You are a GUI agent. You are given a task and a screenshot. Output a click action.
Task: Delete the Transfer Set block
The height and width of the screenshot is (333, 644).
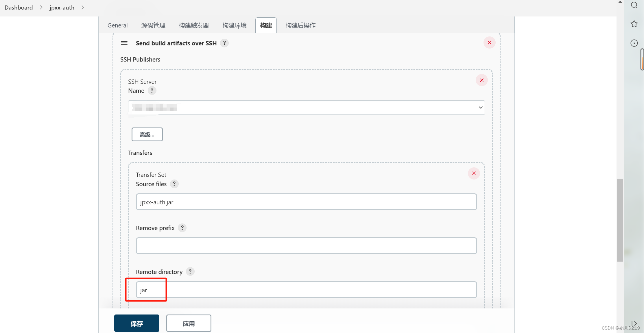(x=474, y=173)
